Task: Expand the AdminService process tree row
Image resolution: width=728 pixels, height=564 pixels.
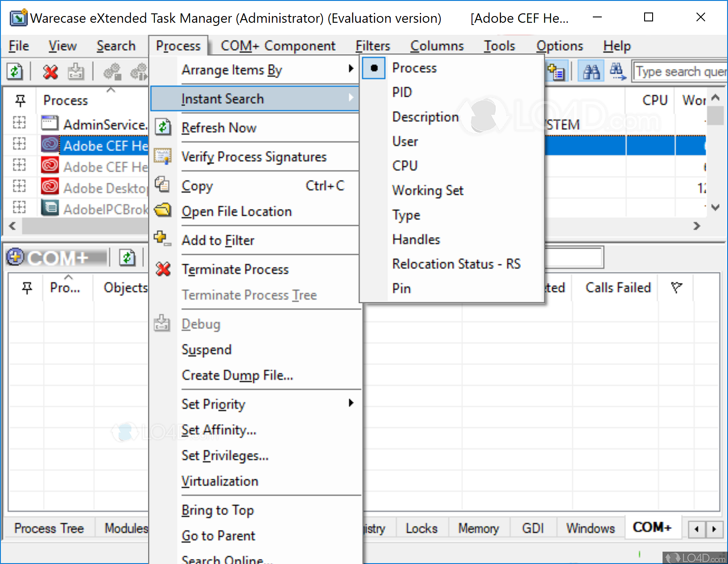Action: (19, 123)
